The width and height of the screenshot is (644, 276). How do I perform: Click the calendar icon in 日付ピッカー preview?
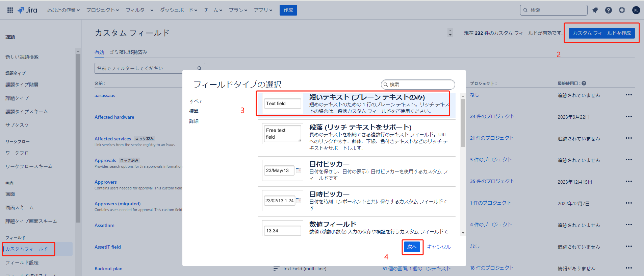(299, 170)
